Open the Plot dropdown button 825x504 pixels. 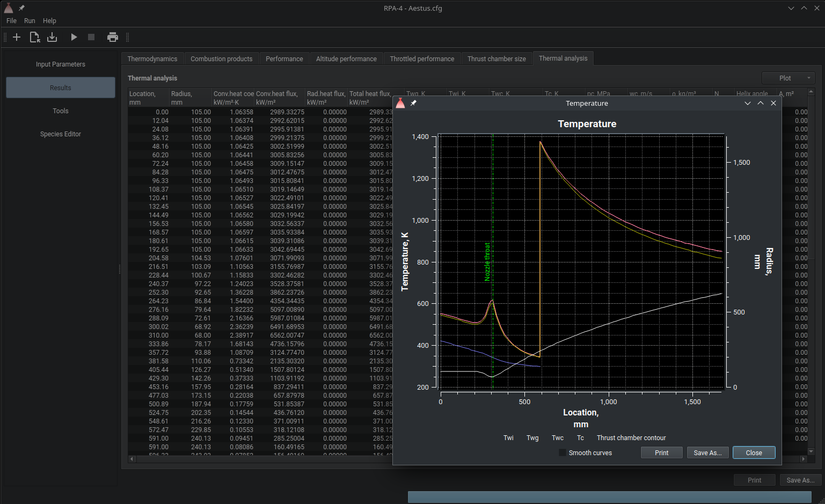788,78
